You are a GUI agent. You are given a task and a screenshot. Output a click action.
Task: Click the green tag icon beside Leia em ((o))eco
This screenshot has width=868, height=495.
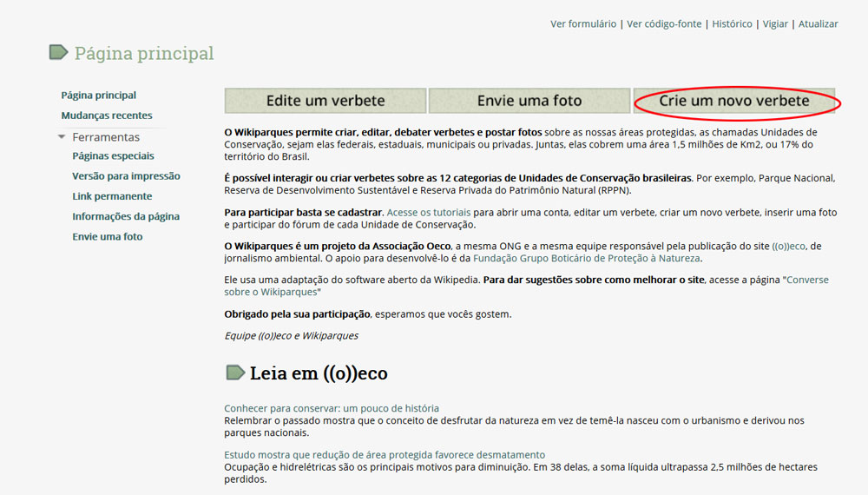[235, 373]
